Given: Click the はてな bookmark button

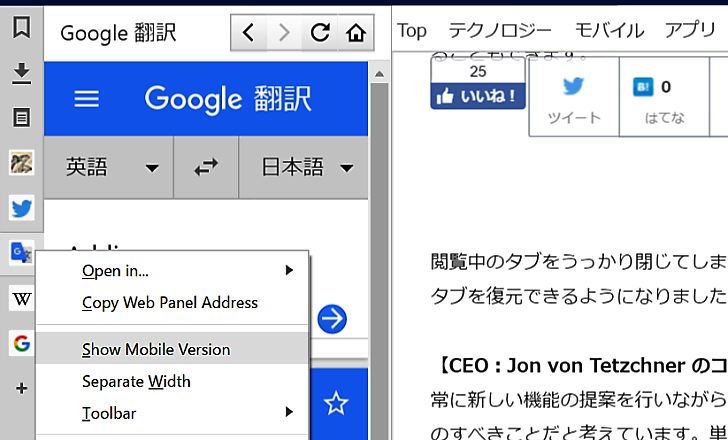Looking at the screenshot, I should tap(664, 98).
